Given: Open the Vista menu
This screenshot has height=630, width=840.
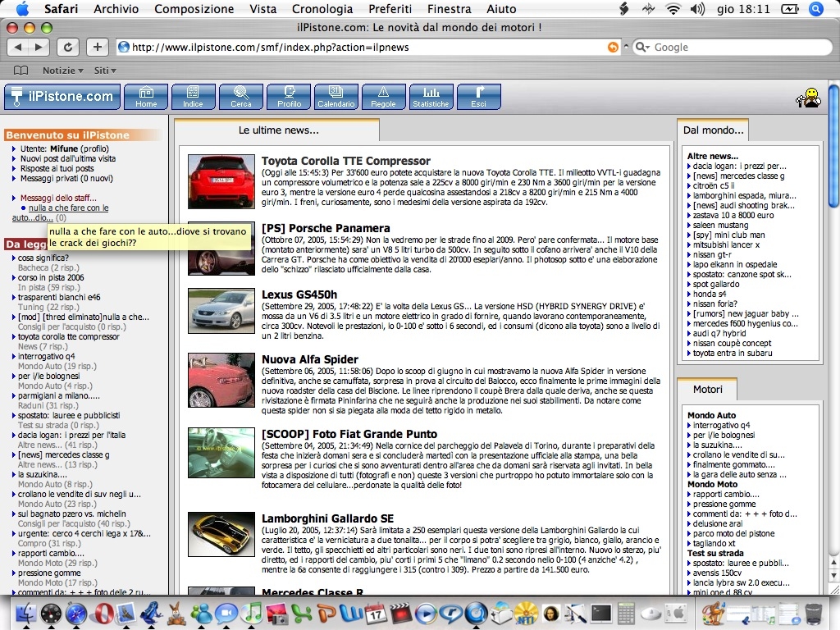Looking at the screenshot, I should [263, 9].
